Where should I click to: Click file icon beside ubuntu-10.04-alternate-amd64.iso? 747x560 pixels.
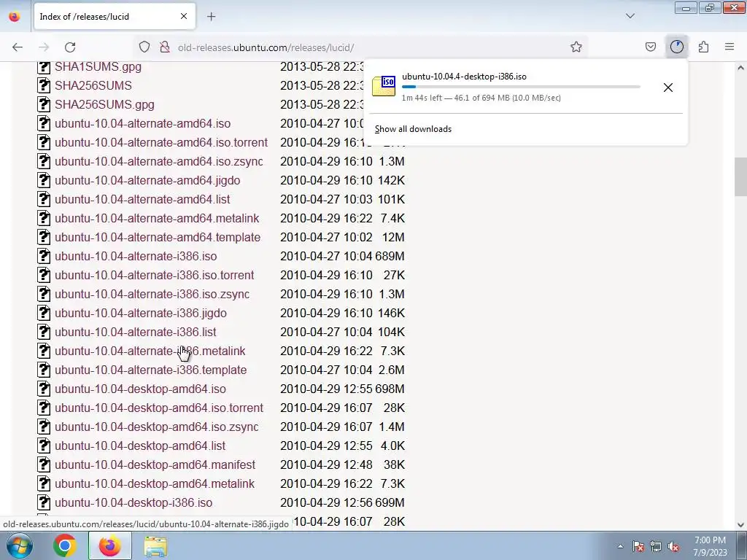(x=44, y=124)
